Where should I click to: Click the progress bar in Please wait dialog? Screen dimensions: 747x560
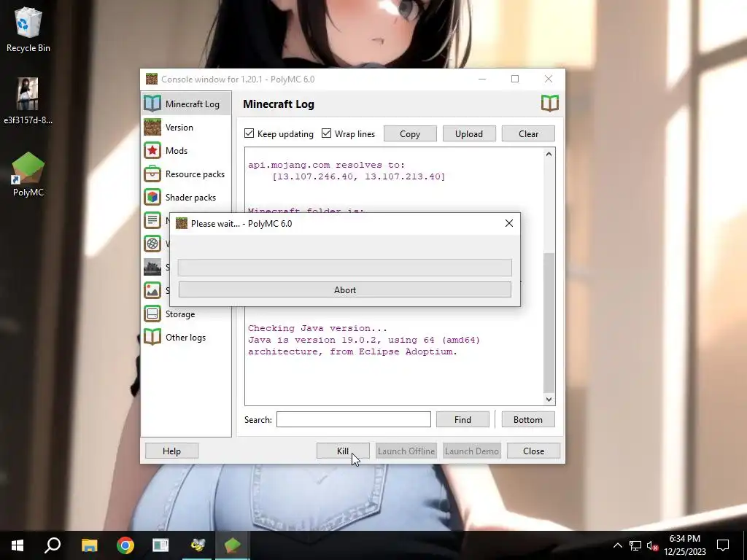tap(345, 268)
